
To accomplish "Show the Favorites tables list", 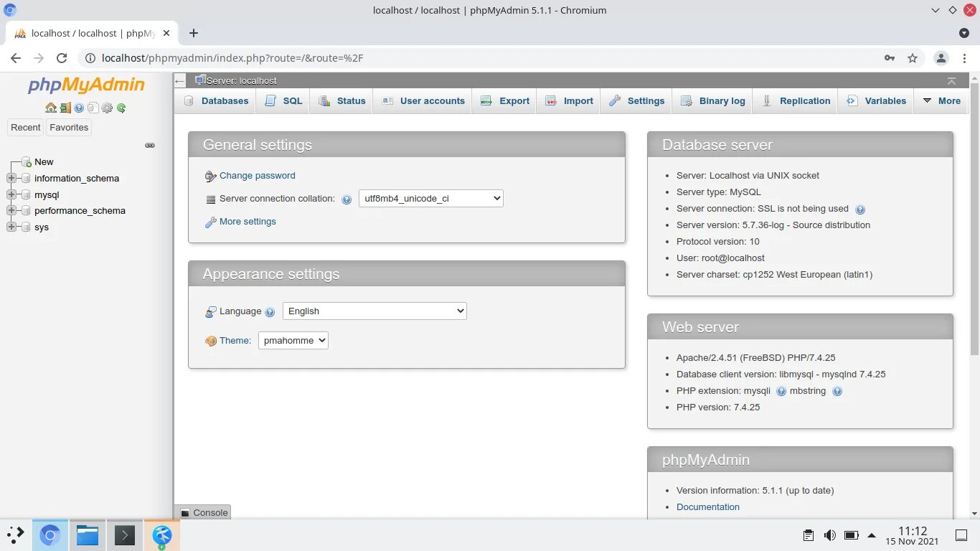I will tap(69, 128).
